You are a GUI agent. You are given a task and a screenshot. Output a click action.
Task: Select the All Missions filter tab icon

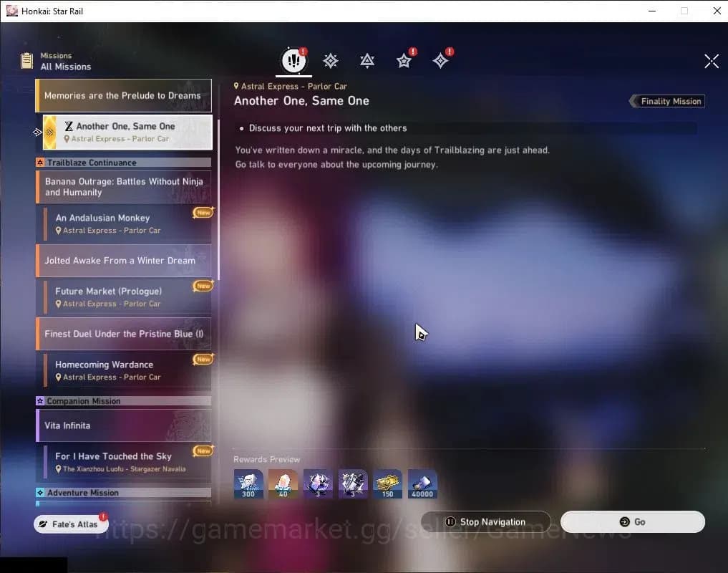tap(294, 60)
